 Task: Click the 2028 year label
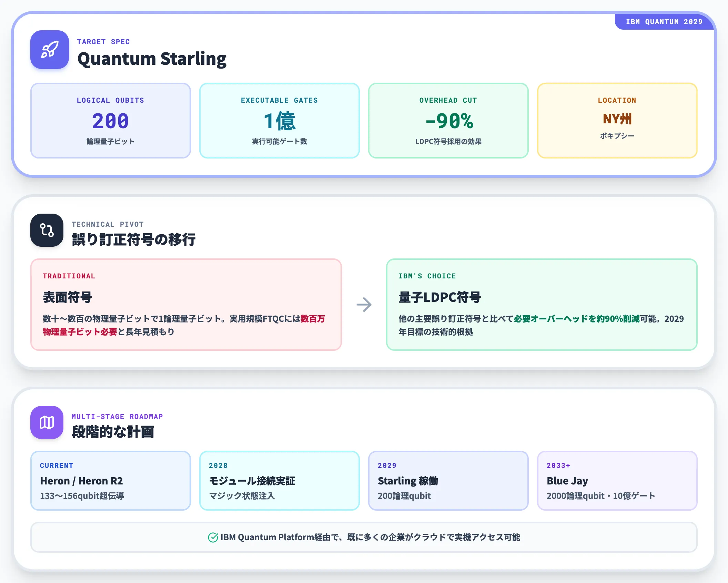[218, 466]
